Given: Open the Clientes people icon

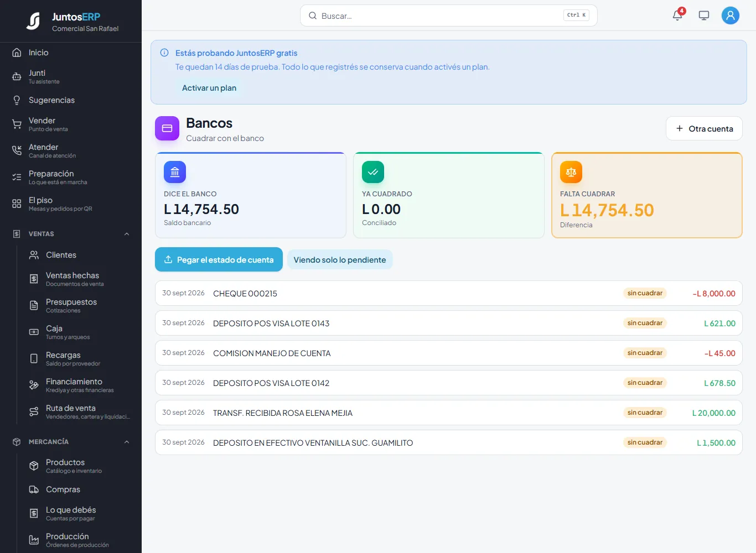Looking at the screenshot, I should point(34,255).
